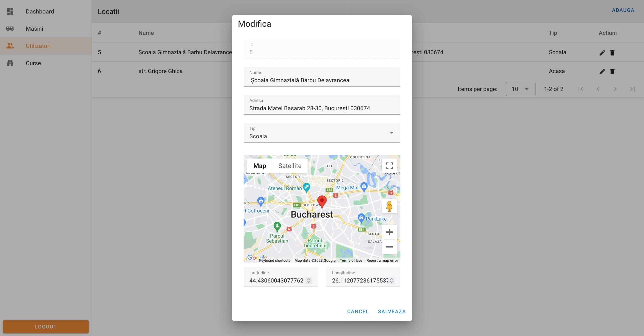644x336 pixels.
Task: Open Report a map error link
Action: click(x=382, y=260)
